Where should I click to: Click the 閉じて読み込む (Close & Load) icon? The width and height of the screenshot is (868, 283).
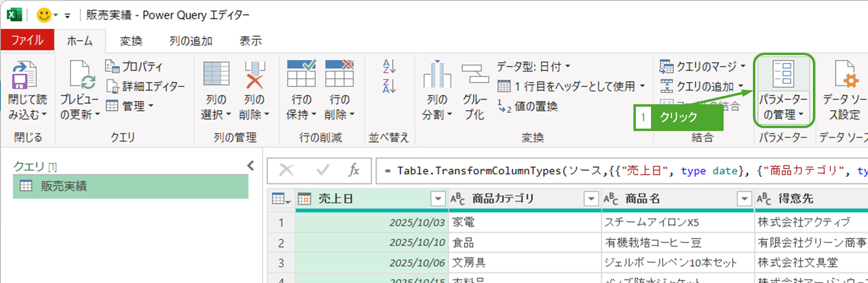[24, 75]
